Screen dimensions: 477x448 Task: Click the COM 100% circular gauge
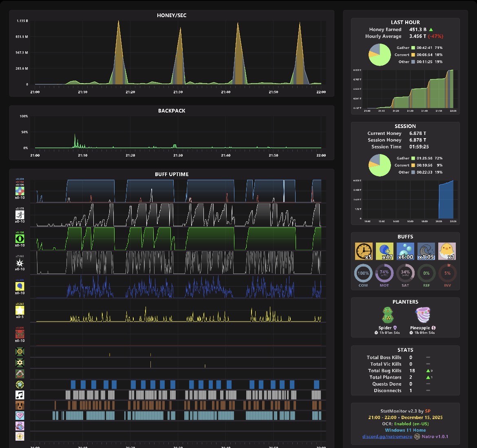(x=363, y=273)
